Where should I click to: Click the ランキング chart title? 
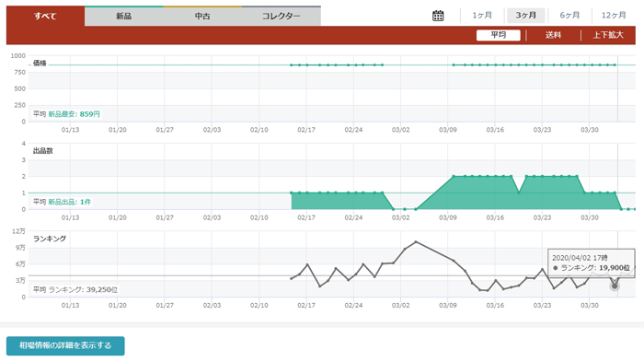coord(50,239)
